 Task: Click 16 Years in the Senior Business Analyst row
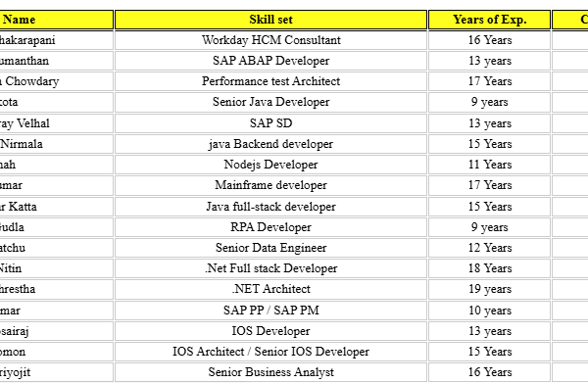coord(490,372)
